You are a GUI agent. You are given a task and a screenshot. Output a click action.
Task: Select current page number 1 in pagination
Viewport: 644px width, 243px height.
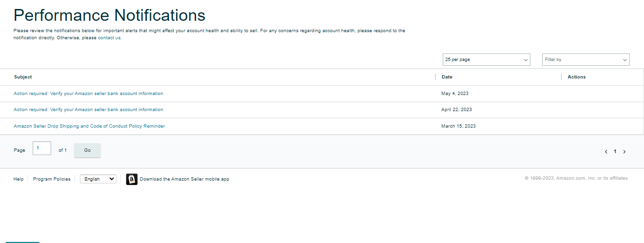tap(615, 152)
